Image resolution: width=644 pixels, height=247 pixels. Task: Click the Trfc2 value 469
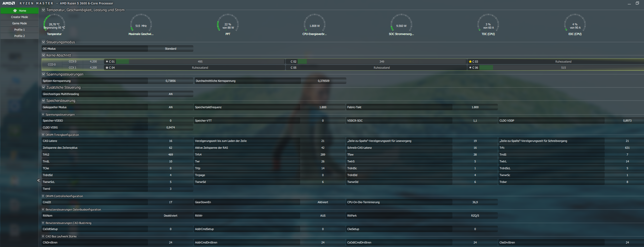coord(171,155)
